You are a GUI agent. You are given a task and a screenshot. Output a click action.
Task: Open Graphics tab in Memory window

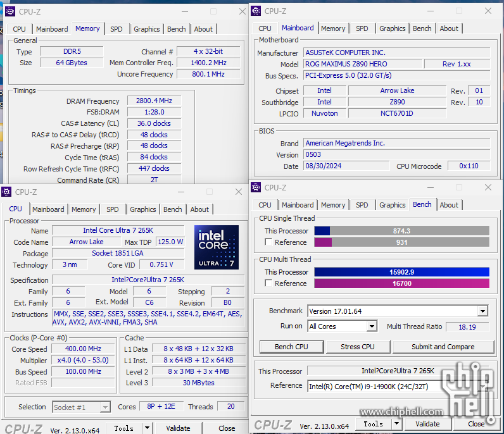(x=146, y=29)
